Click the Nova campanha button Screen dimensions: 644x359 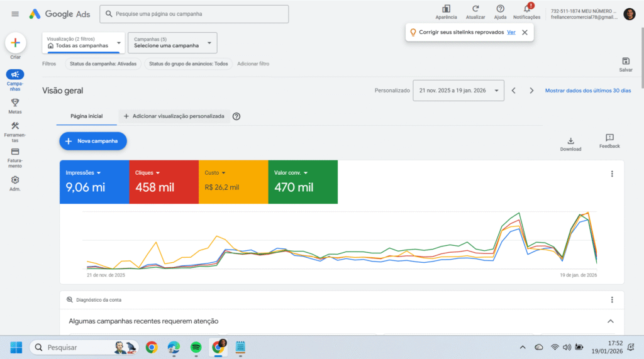pos(93,141)
